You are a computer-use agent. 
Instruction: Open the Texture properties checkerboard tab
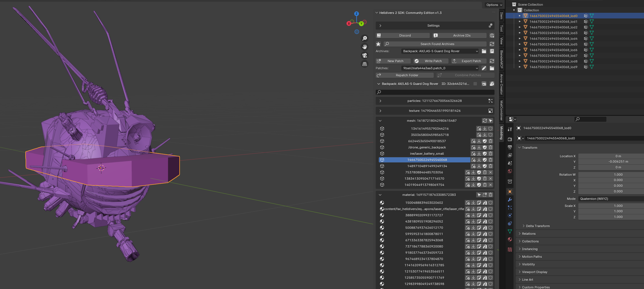point(510,250)
